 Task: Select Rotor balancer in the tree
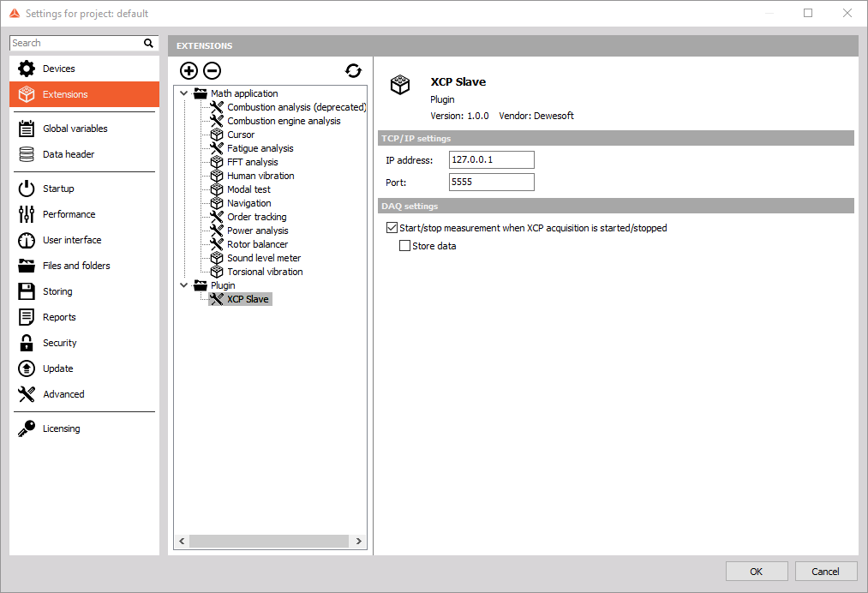pyautogui.click(x=257, y=244)
